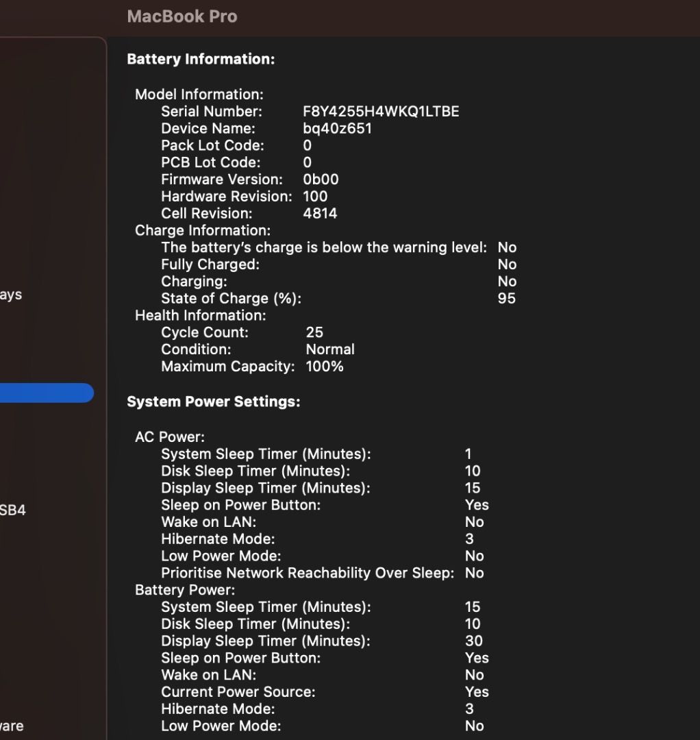
Task: Select the sidebar item ending in "are"
Action: click(12, 726)
